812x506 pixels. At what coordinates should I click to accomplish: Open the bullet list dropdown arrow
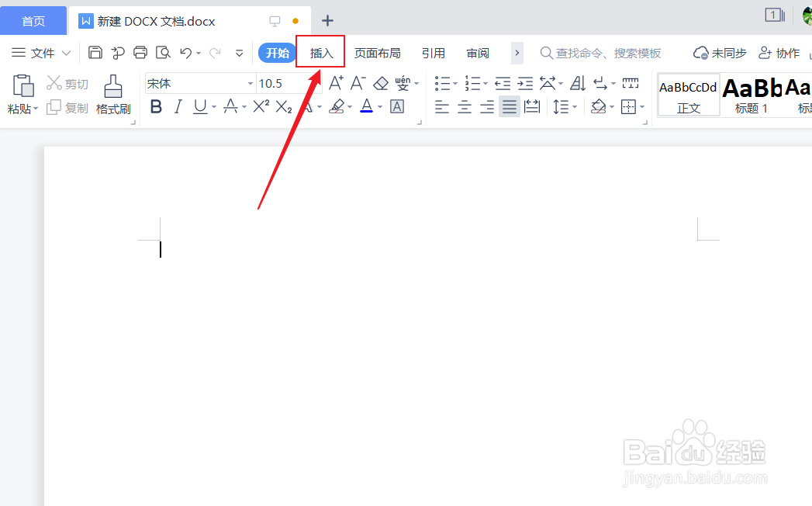[455, 84]
